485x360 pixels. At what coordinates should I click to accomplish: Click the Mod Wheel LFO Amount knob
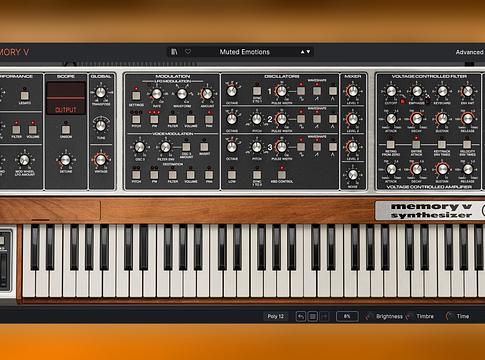[x=24, y=160]
